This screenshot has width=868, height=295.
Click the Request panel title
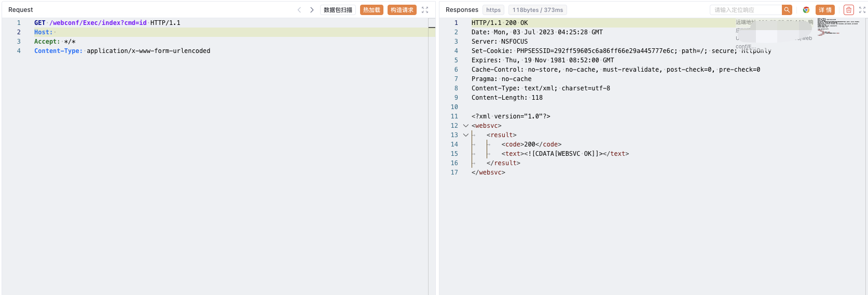pyautogui.click(x=21, y=10)
